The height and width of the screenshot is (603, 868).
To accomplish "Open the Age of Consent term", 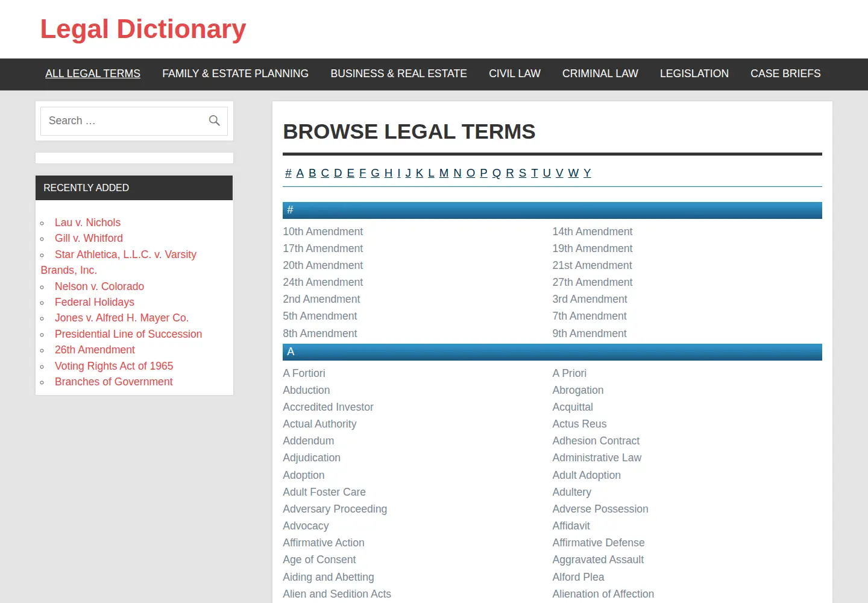I will tap(319, 560).
